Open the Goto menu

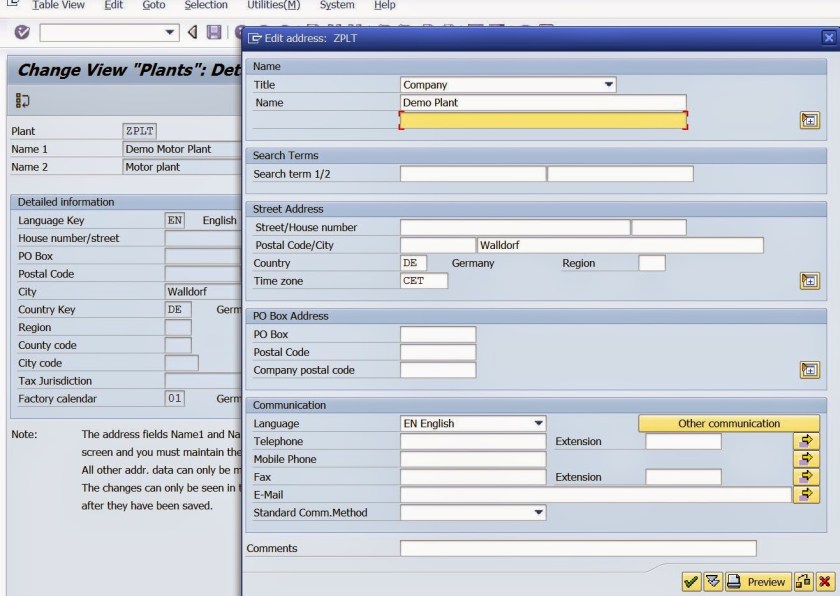pos(154,5)
